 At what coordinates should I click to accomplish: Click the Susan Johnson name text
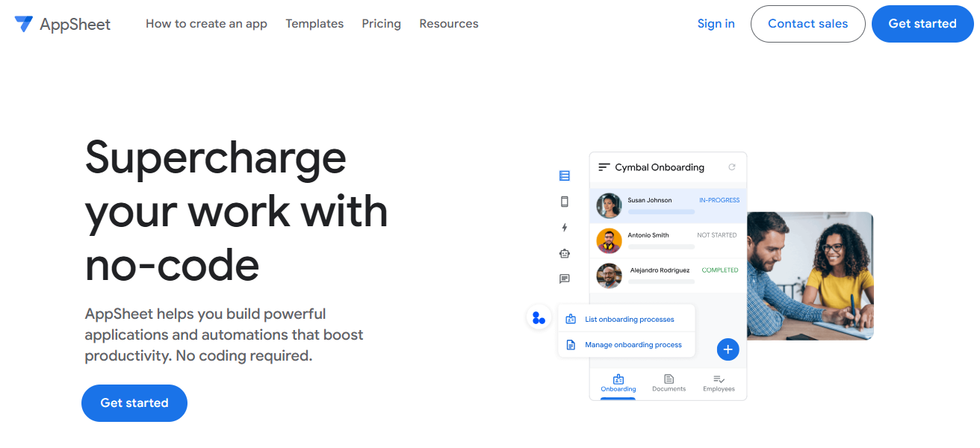click(649, 200)
